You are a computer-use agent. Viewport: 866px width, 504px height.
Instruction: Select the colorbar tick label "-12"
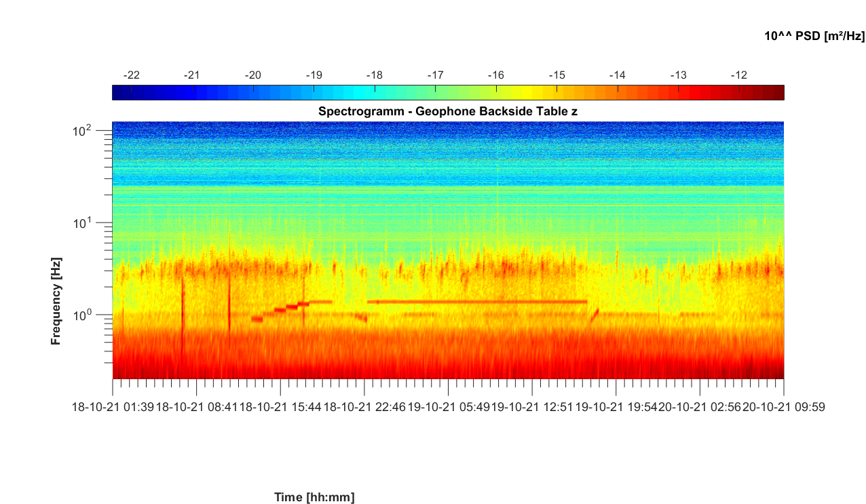point(739,75)
